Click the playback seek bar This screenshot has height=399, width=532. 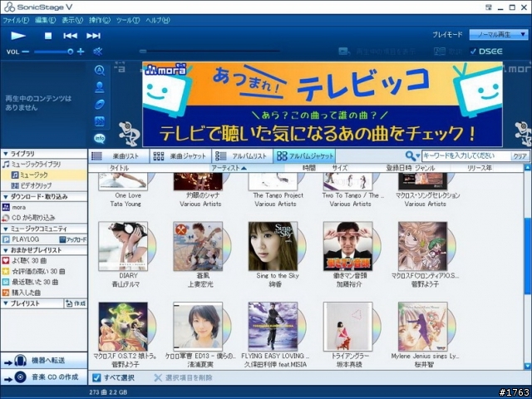point(209,52)
